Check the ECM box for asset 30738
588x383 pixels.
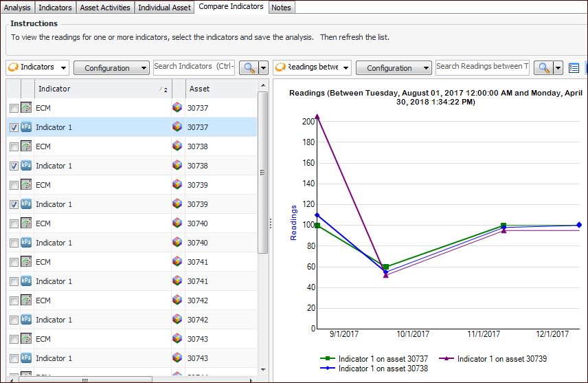[x=14, y=146]
